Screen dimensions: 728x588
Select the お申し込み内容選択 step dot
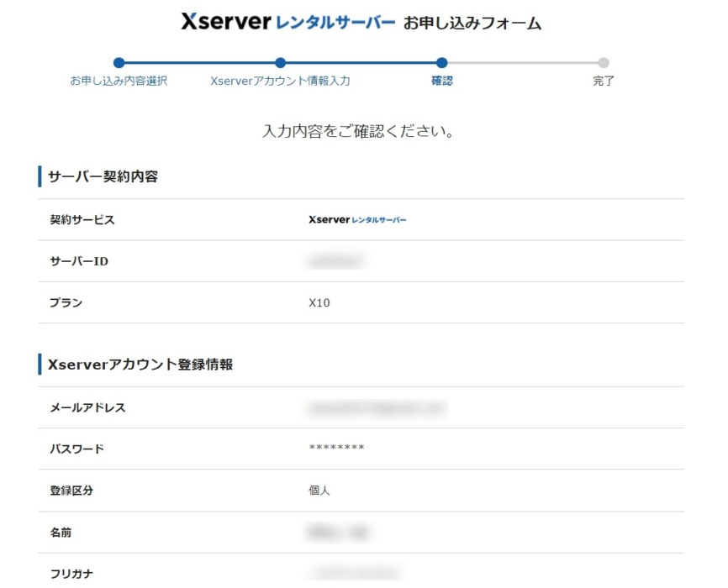(119, 63)
